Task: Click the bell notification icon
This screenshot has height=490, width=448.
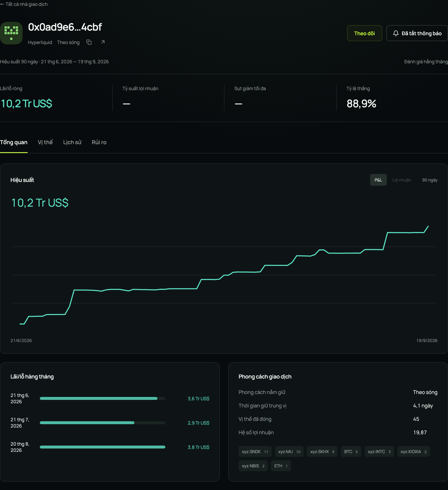Action: click(395, 33)
